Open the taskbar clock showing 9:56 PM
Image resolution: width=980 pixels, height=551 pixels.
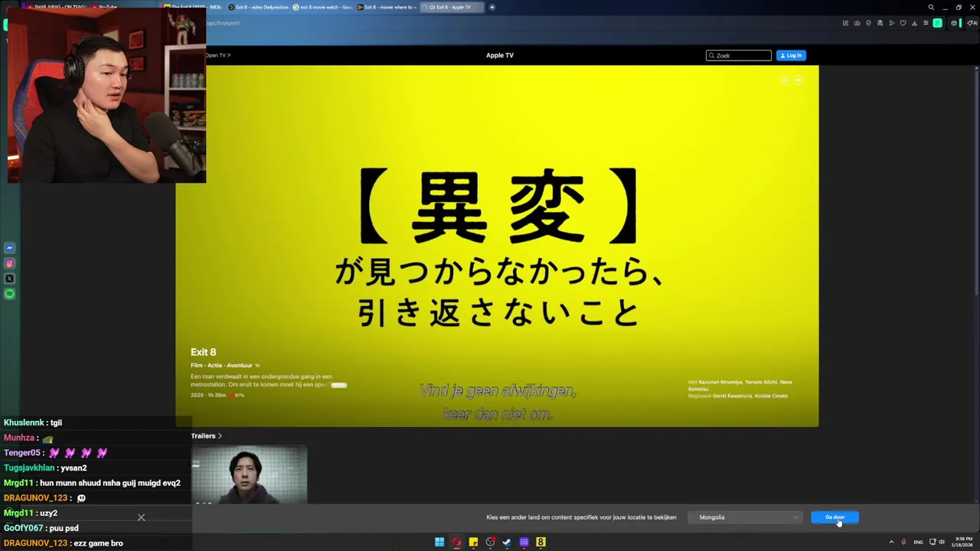962,542
